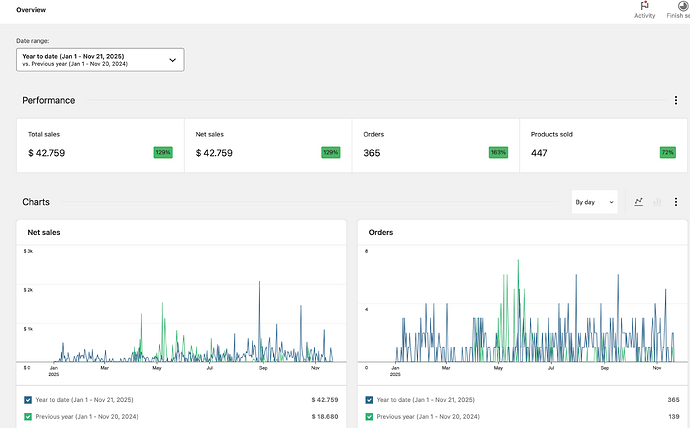Open the Activity panel flag icon
The image size is (690, 428).
coord(644,7)
